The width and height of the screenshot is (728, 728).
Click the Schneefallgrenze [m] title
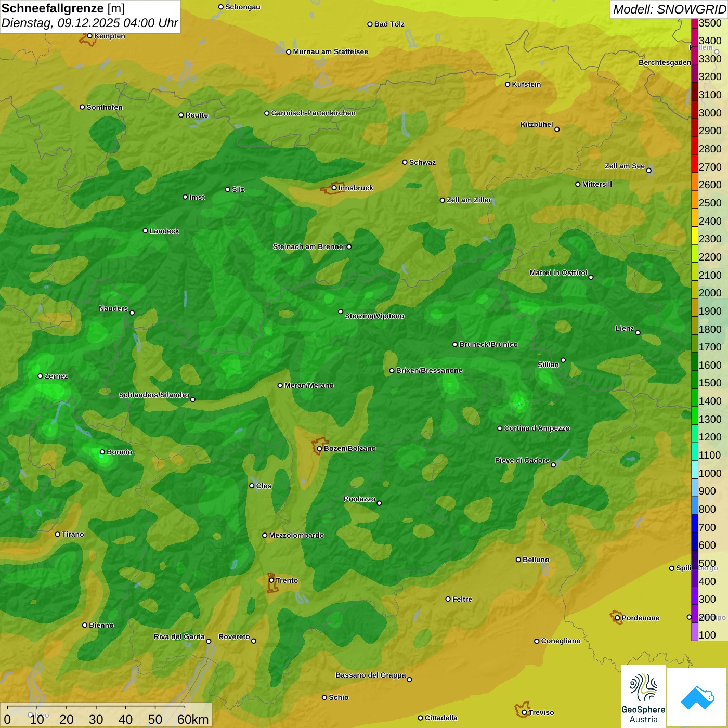63,8
